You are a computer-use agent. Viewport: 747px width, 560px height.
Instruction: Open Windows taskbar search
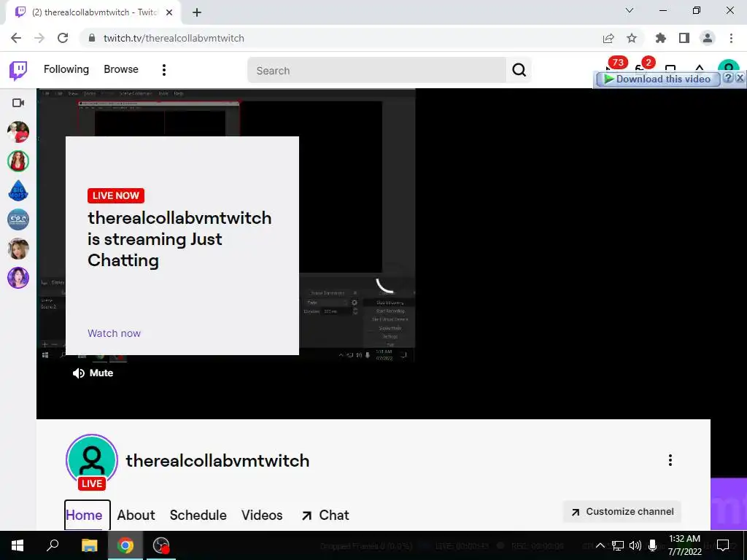(53, 545)
